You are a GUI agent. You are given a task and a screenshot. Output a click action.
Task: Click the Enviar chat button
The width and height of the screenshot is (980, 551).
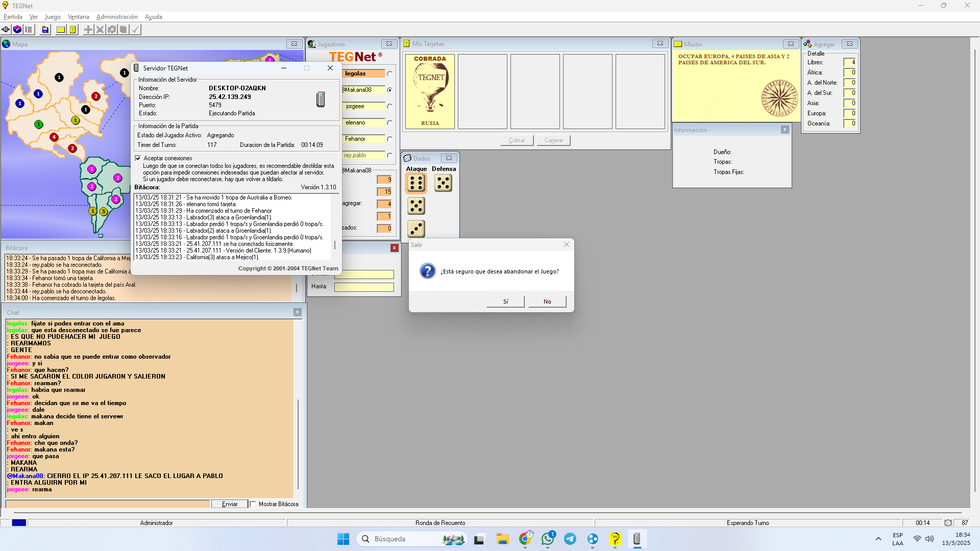(230, 504)
